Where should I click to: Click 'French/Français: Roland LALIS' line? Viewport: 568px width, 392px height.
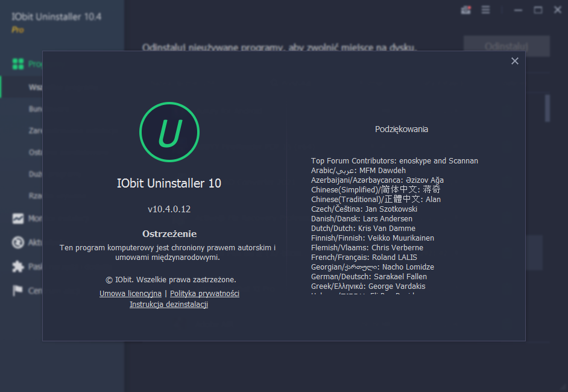(x=364, y=258)
